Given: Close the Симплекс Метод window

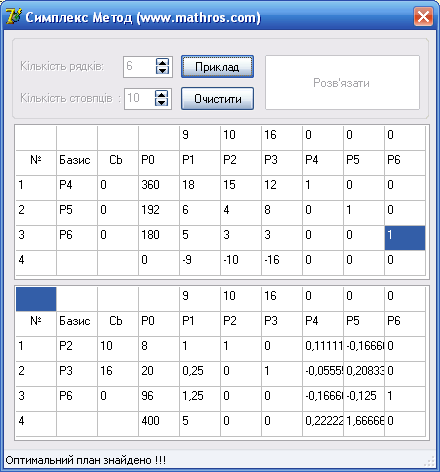Looking at the screenshot, I should click(423, 16).
